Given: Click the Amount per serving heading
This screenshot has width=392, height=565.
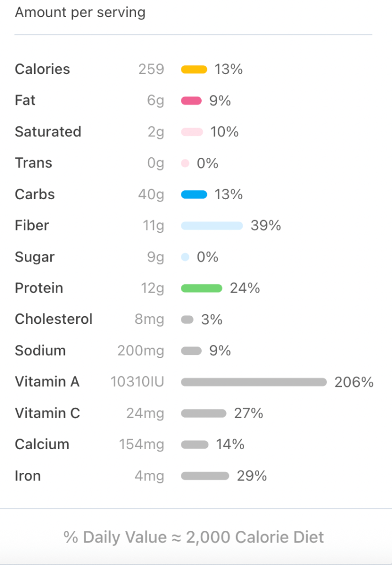Looking at the screenshot, I should tap(80, 13).
